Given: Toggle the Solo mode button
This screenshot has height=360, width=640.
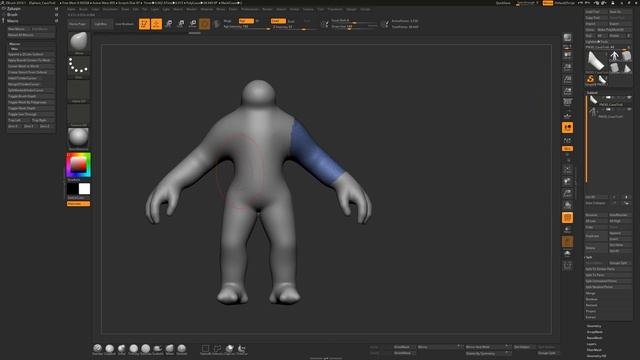Looking at the screenshot, I should point(567,254).
